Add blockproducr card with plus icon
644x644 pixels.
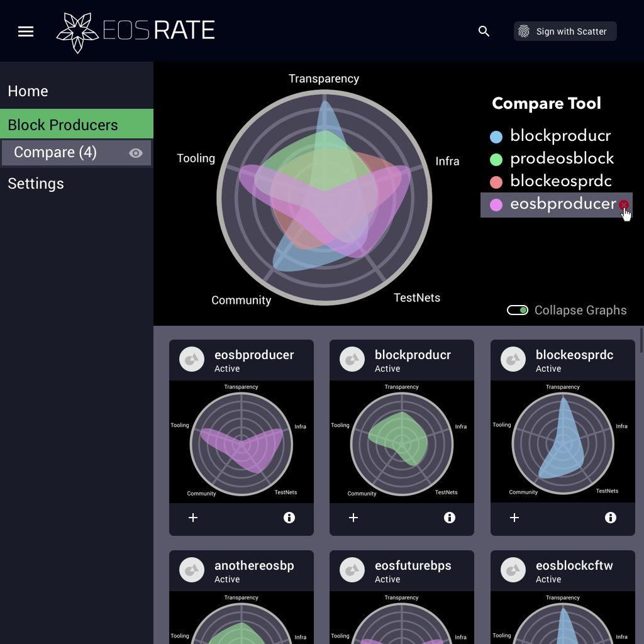coord(353,518)
